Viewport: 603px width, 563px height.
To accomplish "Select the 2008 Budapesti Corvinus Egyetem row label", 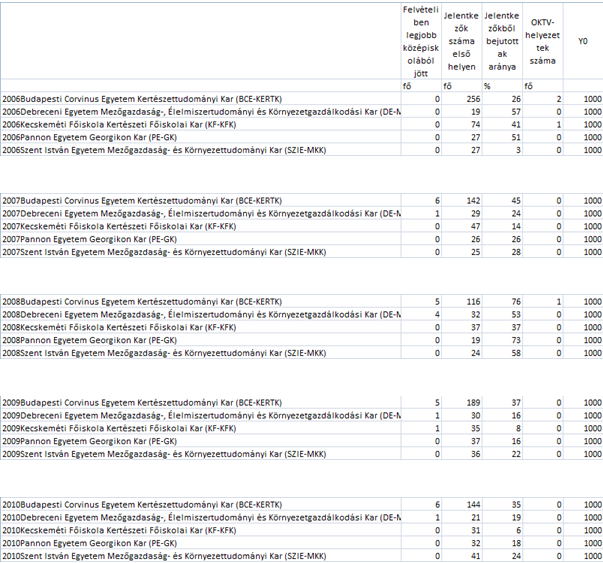I will pyautogui.click(x=200, y=301).
